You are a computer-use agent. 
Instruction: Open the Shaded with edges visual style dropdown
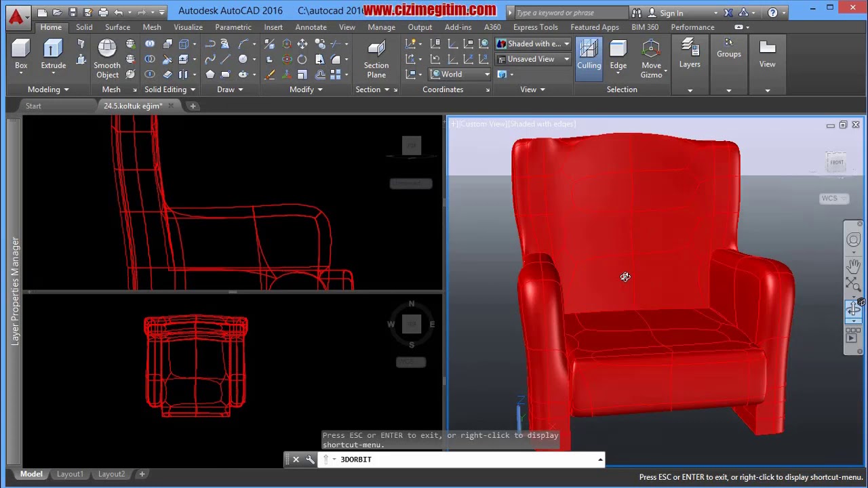pyautogui.click(x=534, y=44)
